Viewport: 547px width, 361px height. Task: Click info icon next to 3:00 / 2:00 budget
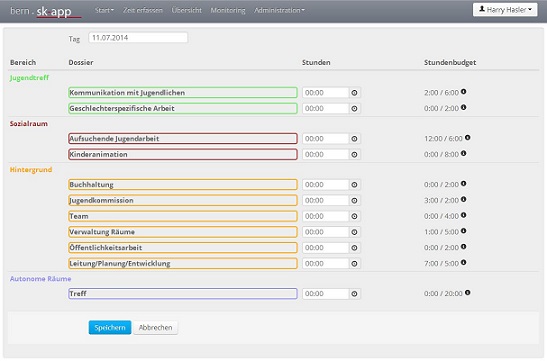(x=463, y=199)
